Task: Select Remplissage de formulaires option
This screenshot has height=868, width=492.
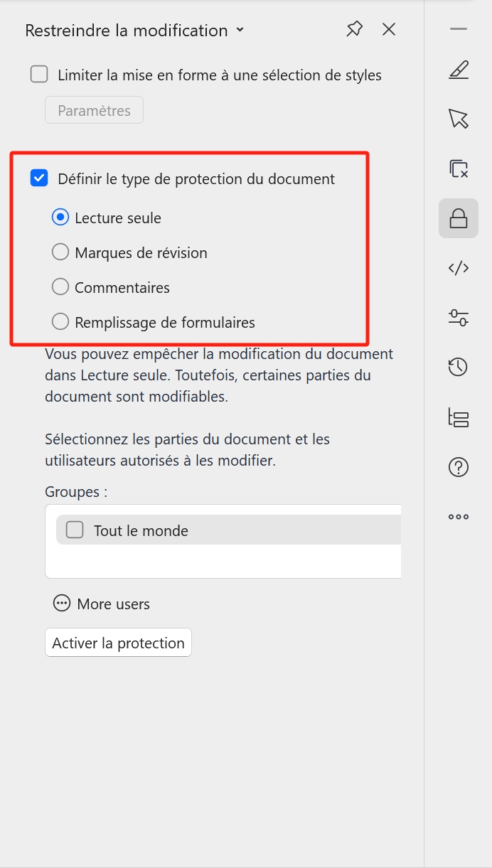Action: tap(60, 322)
